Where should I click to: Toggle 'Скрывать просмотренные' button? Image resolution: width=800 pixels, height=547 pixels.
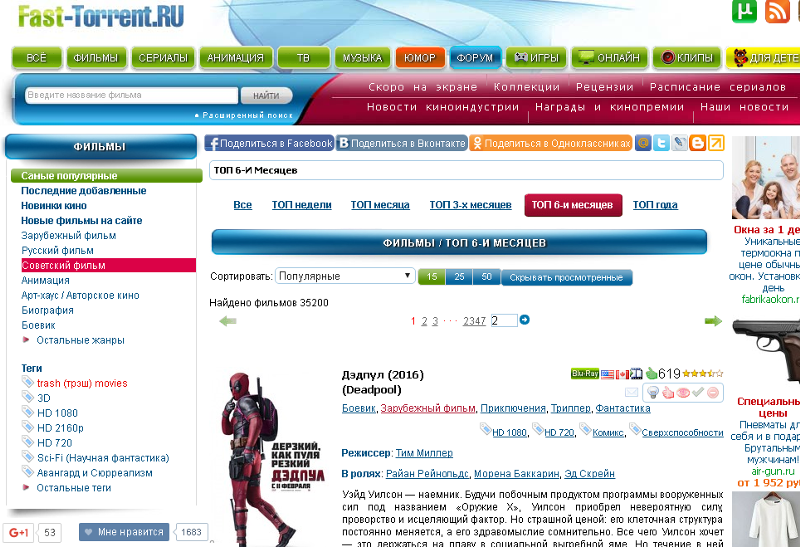coord(566,278)
